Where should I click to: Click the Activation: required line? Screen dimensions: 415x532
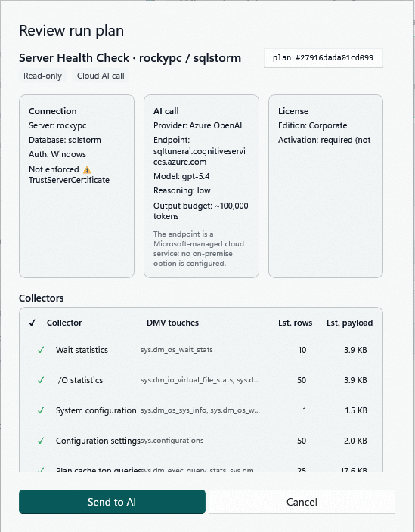(x=326, y=140)
